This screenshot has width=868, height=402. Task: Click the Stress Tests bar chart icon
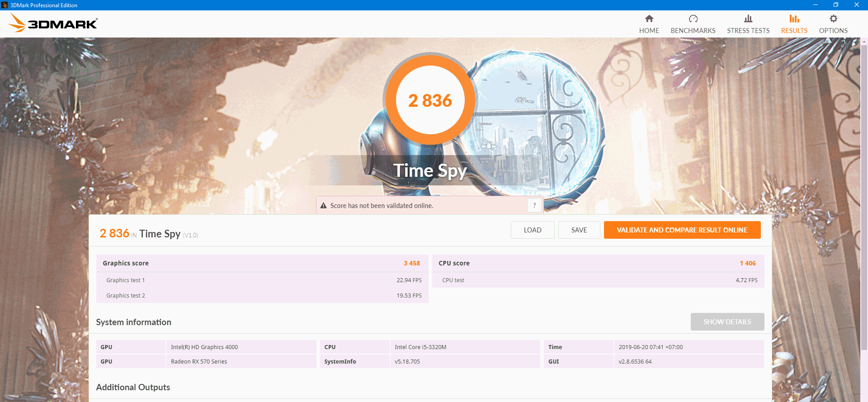tap(748, 19)
